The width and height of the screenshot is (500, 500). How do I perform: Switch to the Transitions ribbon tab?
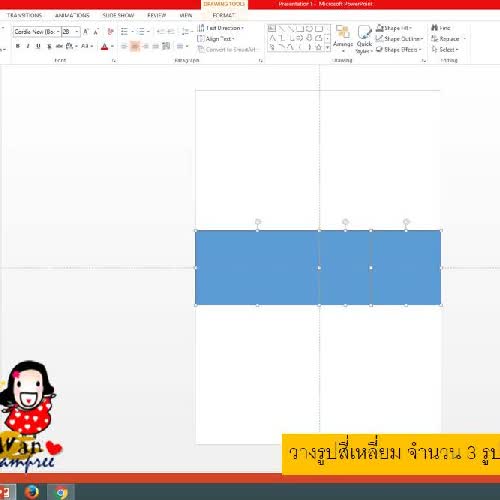(x=24, y=15)
